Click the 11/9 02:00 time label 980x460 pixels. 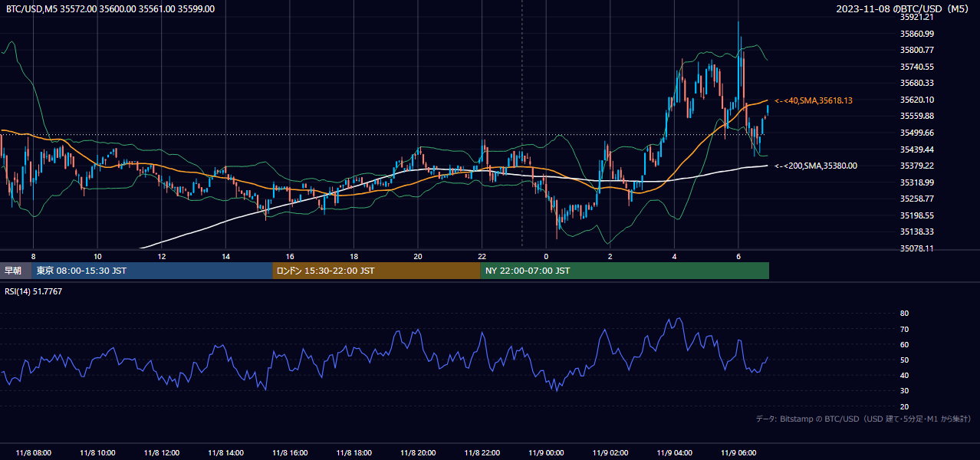pyautogui.click(x=610, y=452)
